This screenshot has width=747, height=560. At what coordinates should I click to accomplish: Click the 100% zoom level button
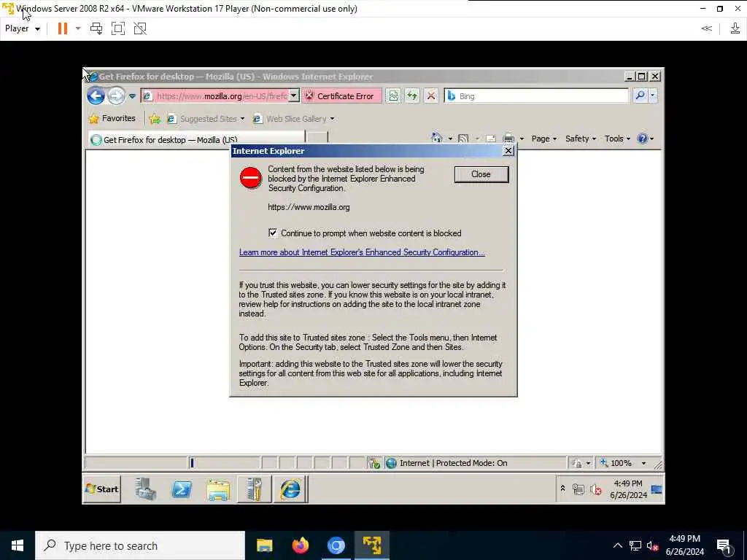(617, 463)
